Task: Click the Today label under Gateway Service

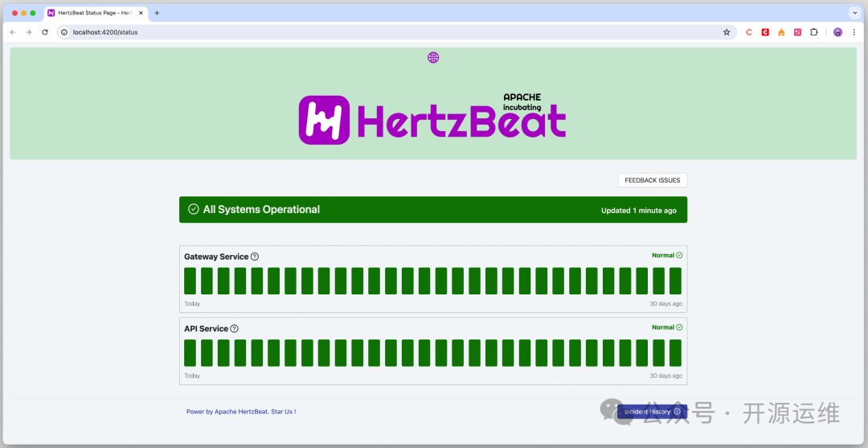Action: point(192,303)
